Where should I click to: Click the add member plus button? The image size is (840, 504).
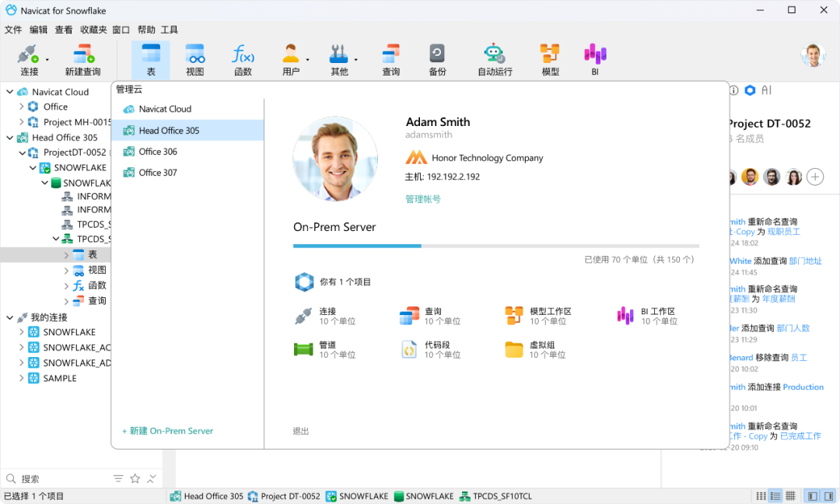(815, 177)
